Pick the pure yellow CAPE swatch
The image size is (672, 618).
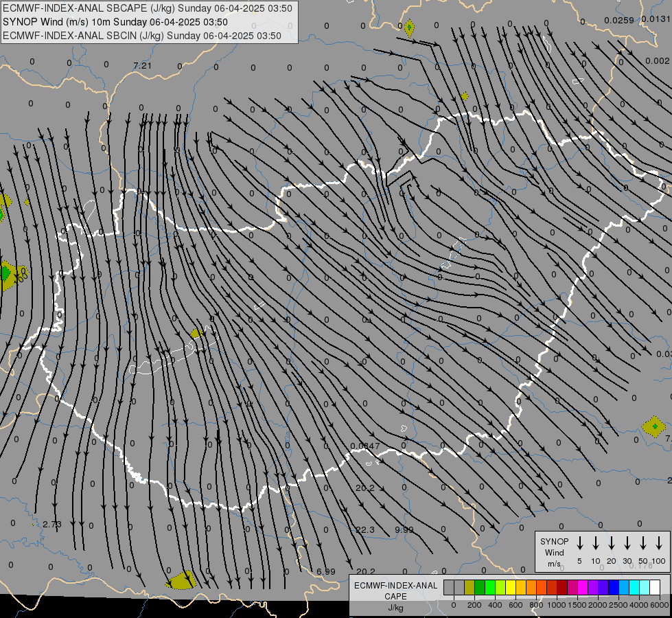[511, 588]
